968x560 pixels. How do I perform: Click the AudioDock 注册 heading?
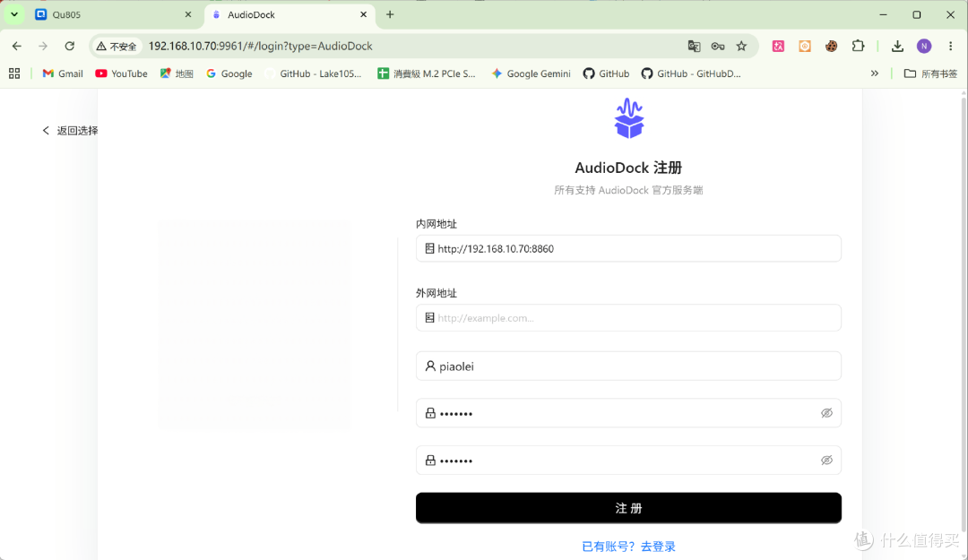point(628,168)
